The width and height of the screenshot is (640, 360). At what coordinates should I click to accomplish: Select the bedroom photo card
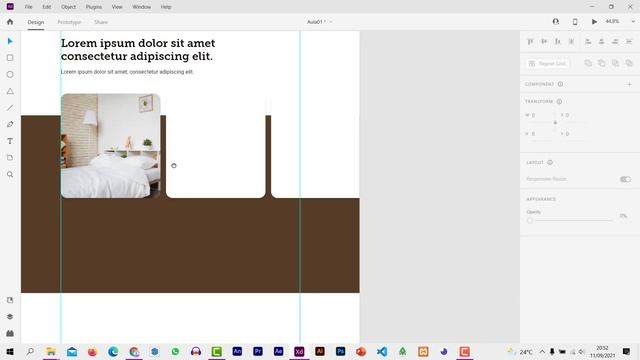pyautogui.click(x=111, y=146)
